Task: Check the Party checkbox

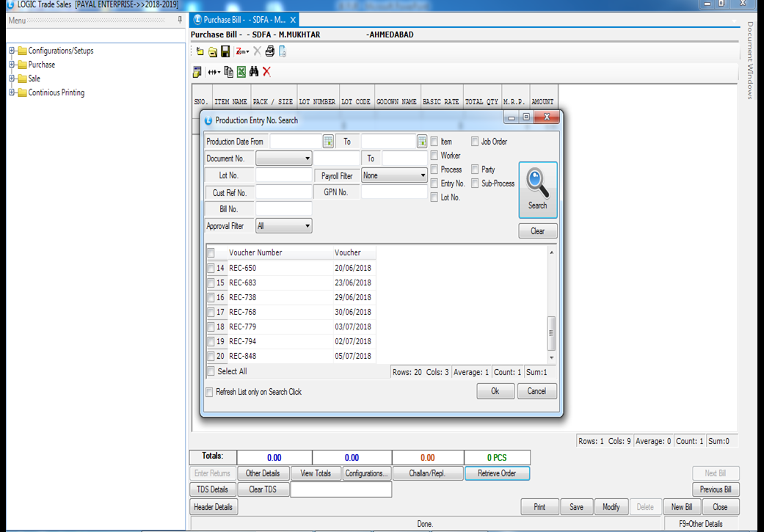Action: tap(475, 170)
